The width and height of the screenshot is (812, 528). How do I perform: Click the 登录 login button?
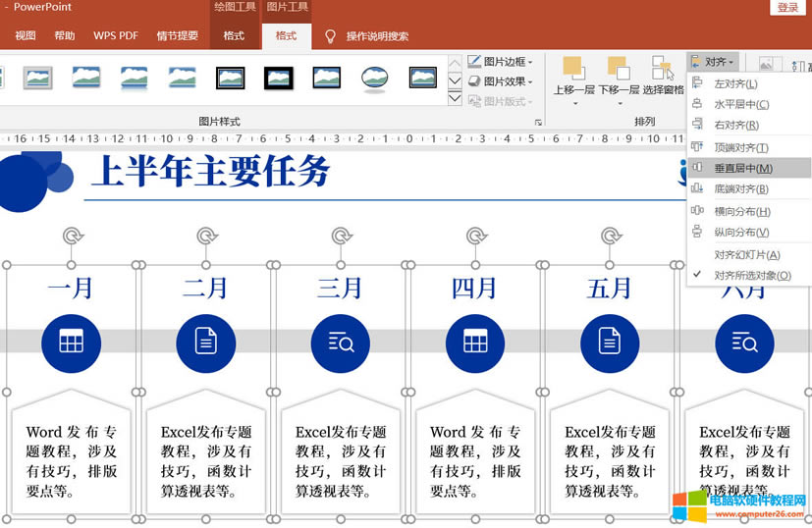click(787, 8)
